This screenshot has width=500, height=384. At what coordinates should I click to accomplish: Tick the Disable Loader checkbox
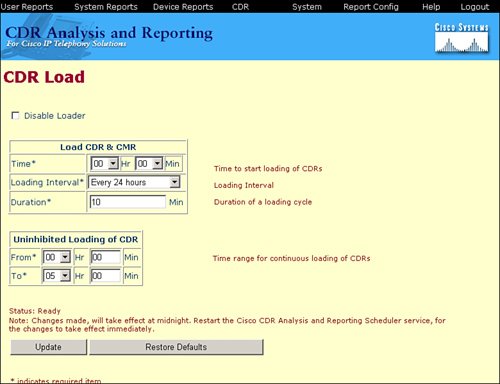click(15, 116)
